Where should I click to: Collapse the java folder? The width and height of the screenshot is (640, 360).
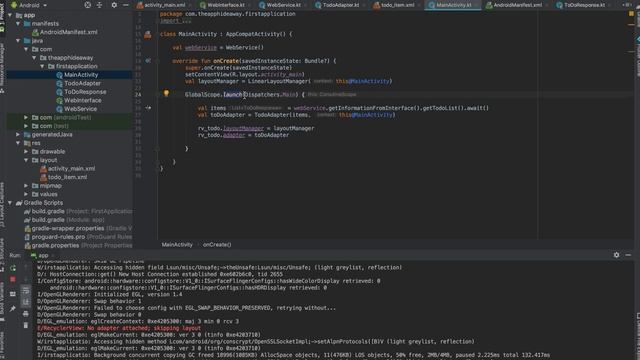(x=18, y=41)
